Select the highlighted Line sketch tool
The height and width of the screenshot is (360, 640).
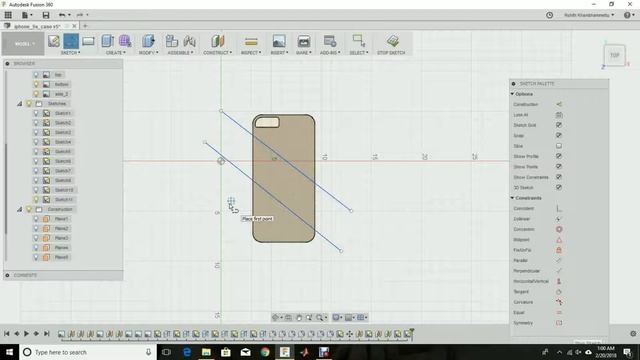point(71,41)
